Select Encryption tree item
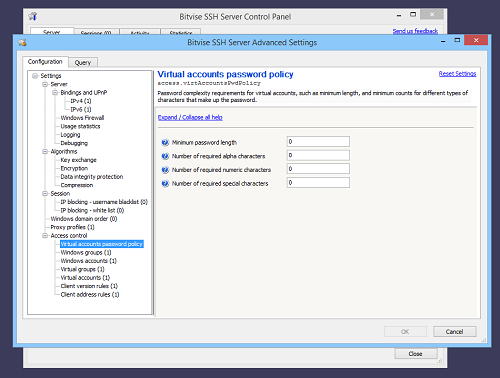This screenshot has height=378, width=500. [74, 168]
